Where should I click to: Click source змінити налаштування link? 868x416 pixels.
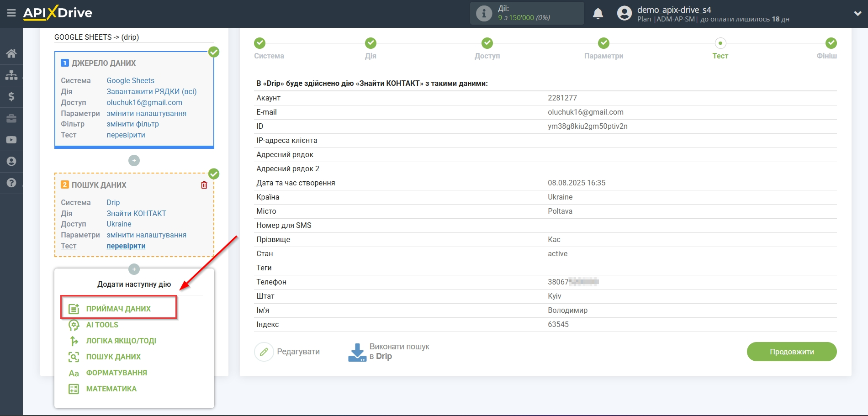pos(146,113)
